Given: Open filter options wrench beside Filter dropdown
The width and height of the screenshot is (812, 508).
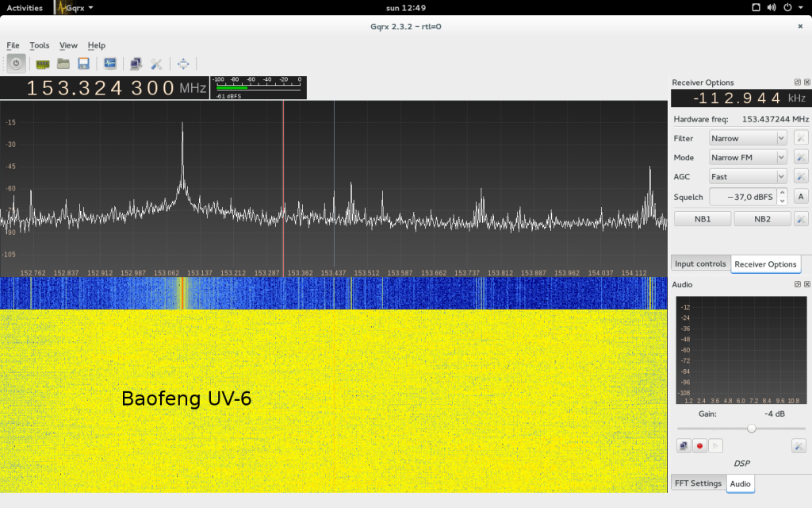Looking at the screenshot, I should pyautogui.click(x=801, y=138).
